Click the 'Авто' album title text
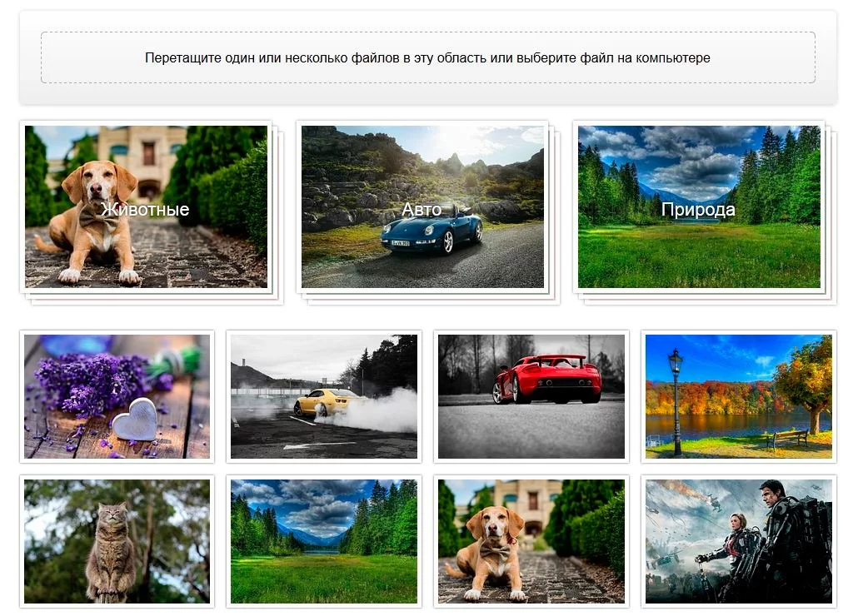 coord(422,209)
